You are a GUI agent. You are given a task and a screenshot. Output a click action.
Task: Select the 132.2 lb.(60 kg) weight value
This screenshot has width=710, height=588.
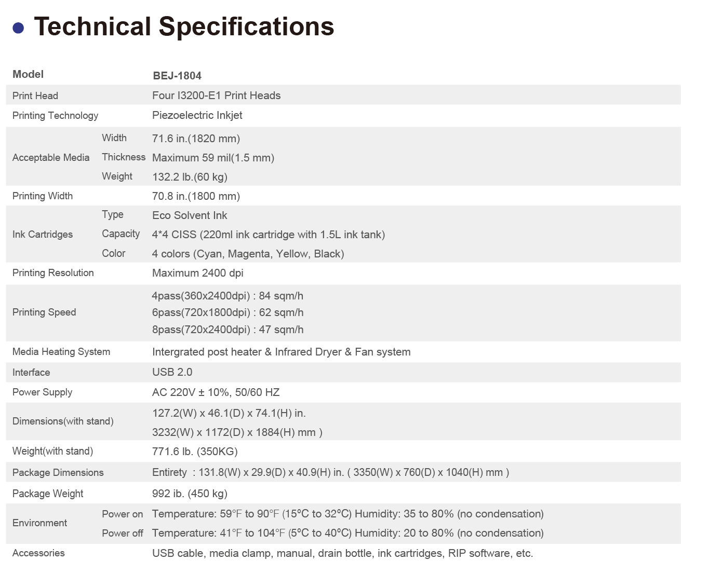pyautogui.click(x=190, y=177)
